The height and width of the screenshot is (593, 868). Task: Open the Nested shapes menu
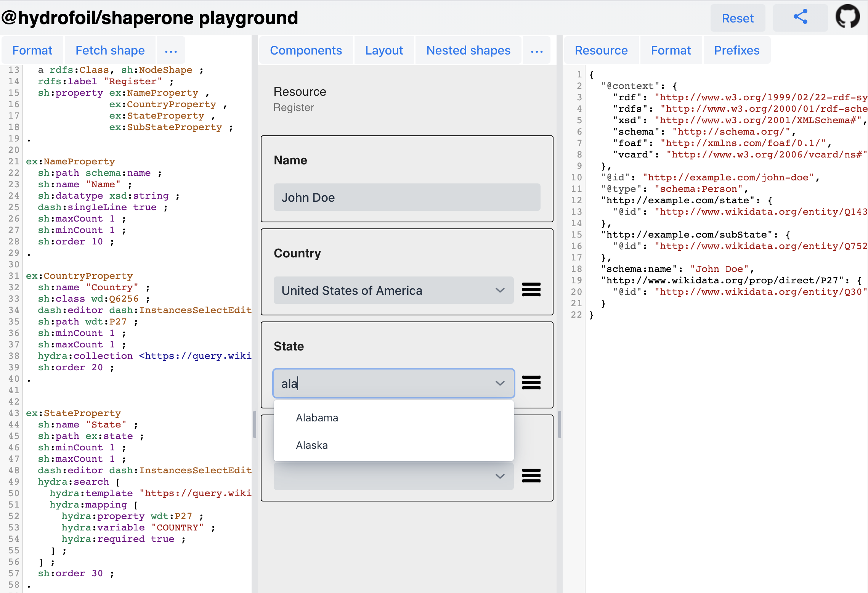[x=468, y=50]
